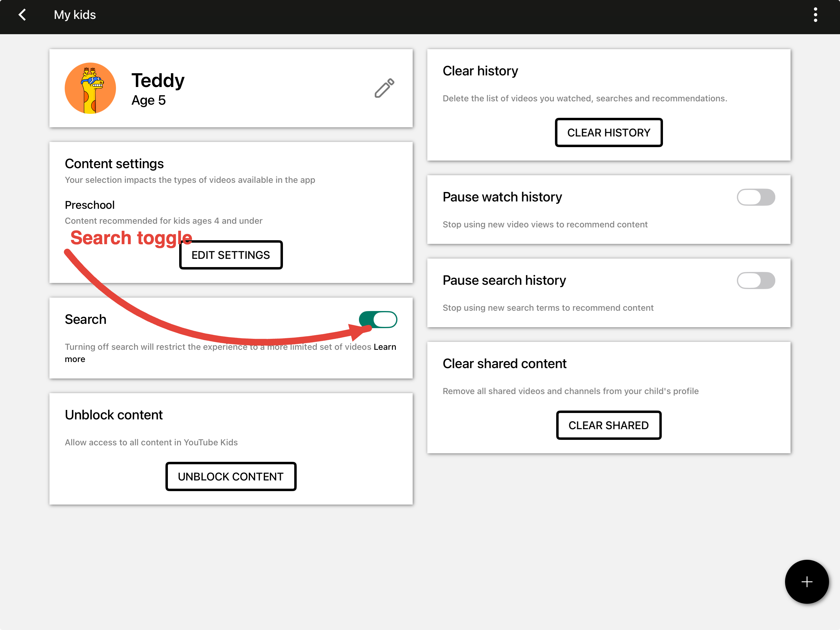Click the Age 5 text

[148, 100]
